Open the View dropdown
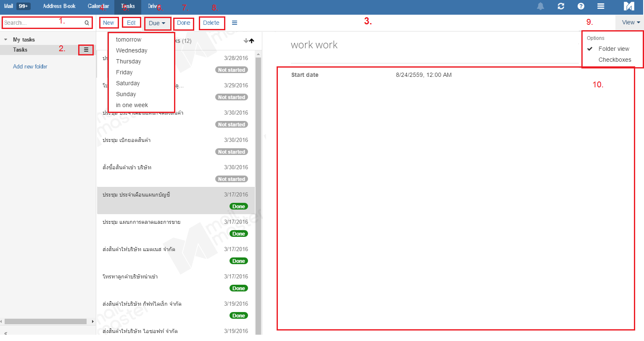644x341 pixels. point(631,22)
